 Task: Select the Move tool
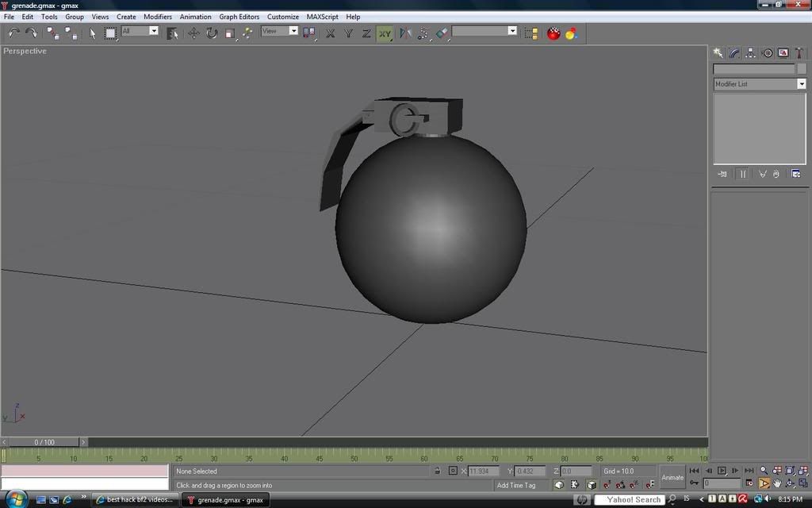coord(193,33)
